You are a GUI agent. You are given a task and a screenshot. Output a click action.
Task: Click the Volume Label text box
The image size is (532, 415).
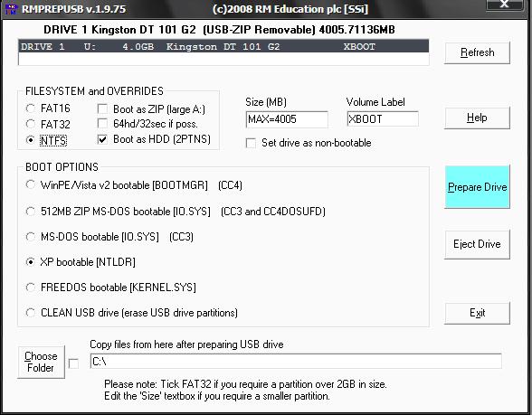383,119
